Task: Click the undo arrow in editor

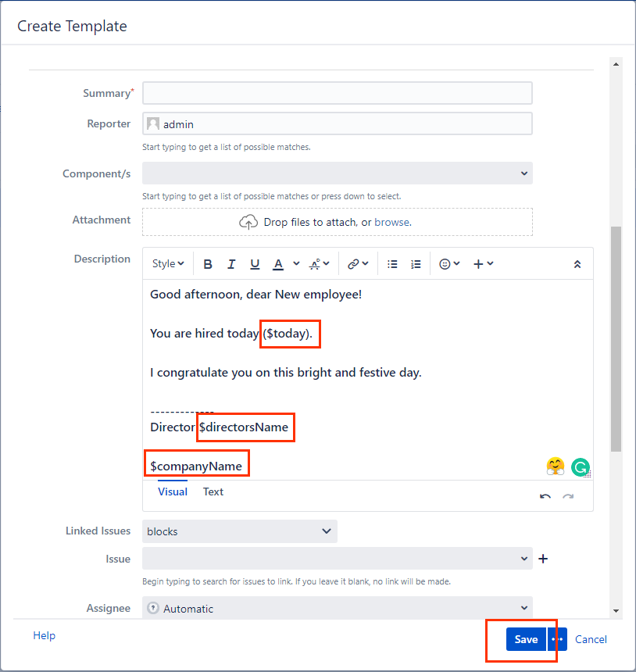Action: click(x=545, y=497)
